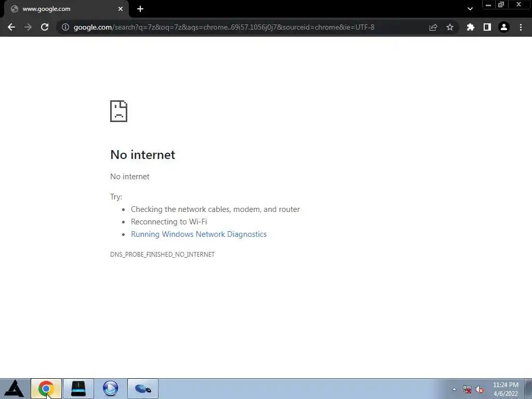532x399 pixels.
Task: Click the show desktop strip
Action: pyautogui.click(x=528, y=389)
